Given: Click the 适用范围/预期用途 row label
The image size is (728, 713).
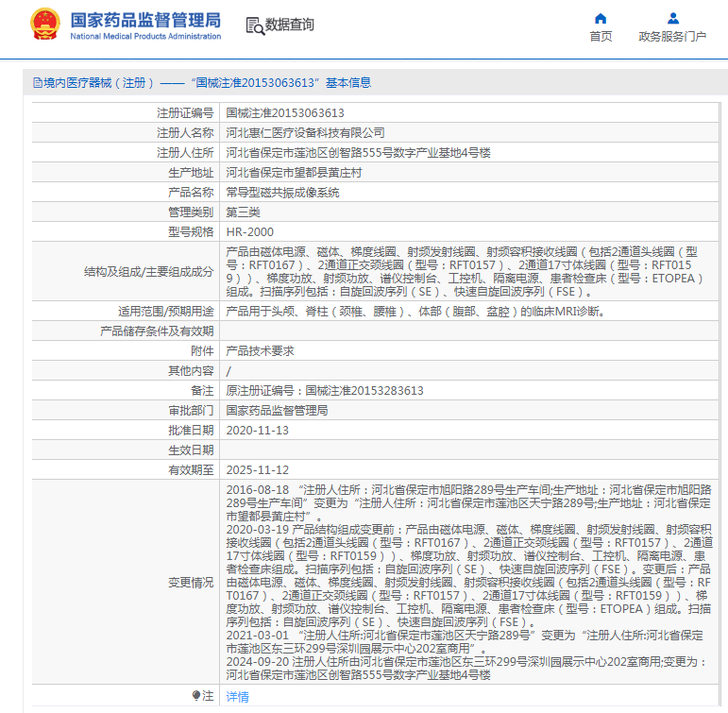Looking at the screenshot, I should point(166,312).
